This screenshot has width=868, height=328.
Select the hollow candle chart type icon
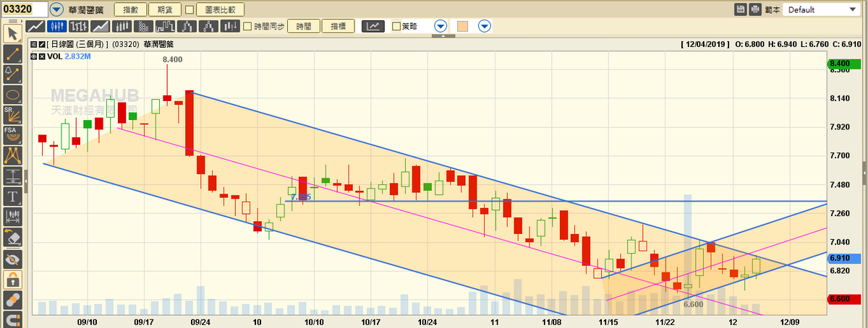pos(122,26)
